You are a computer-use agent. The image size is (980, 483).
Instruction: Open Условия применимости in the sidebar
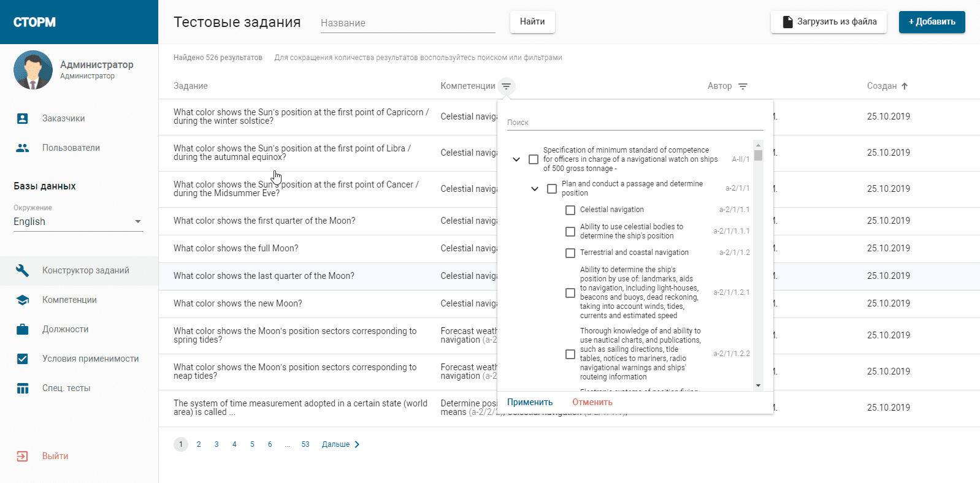tap(90, 359)
